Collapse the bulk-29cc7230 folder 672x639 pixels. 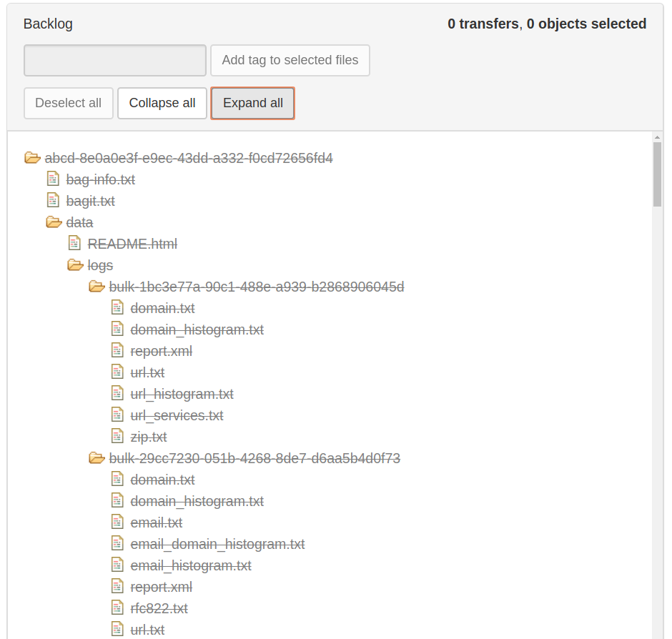coord(97,458)
